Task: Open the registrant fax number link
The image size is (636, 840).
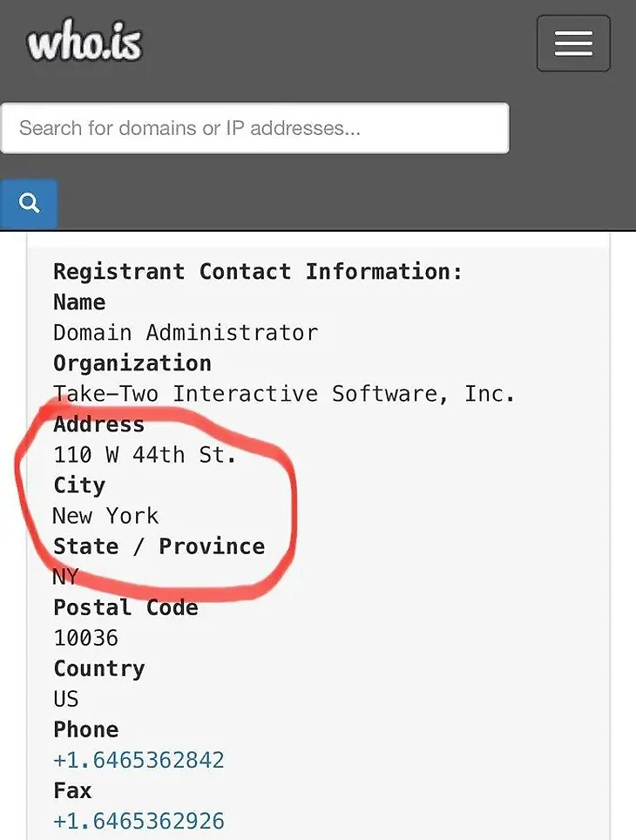Action: 139,821
